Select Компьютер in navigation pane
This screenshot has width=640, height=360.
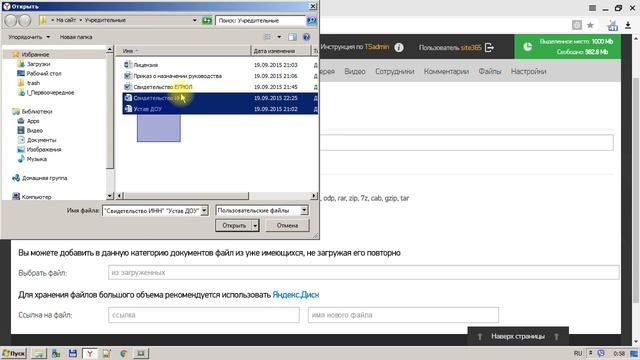(x=32, y=197)
